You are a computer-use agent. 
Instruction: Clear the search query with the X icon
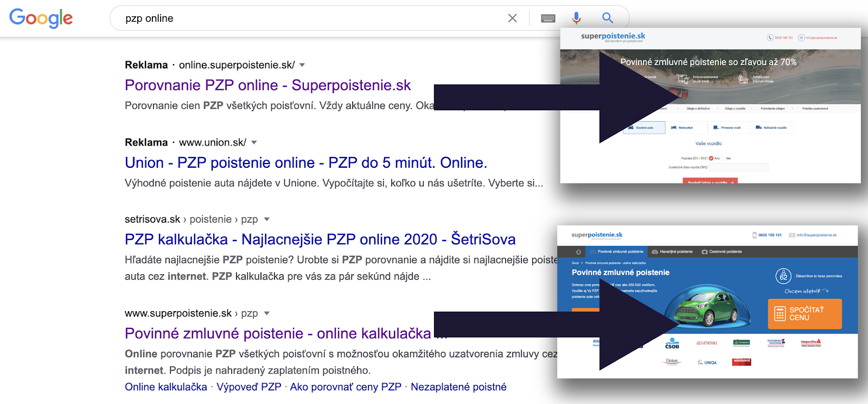[512, 18]
